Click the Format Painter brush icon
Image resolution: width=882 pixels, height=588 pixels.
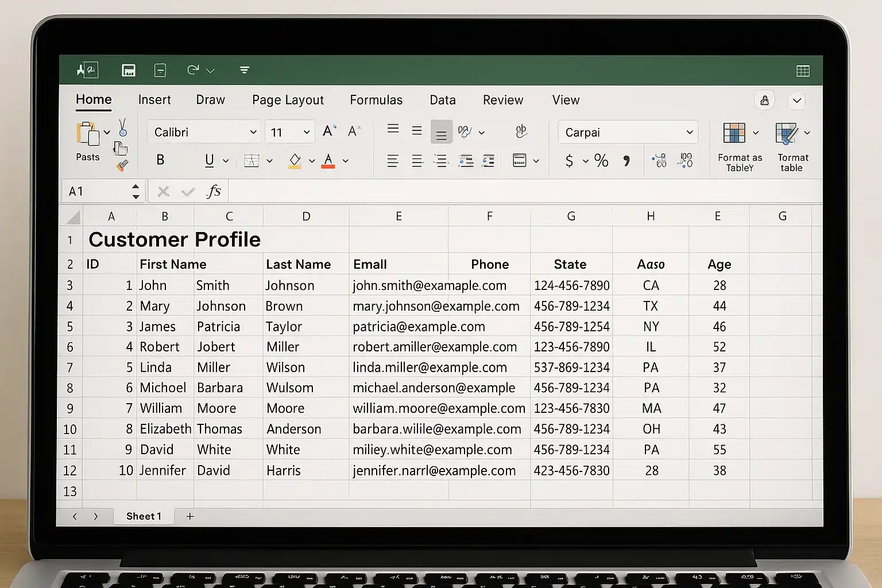point(122,165)
